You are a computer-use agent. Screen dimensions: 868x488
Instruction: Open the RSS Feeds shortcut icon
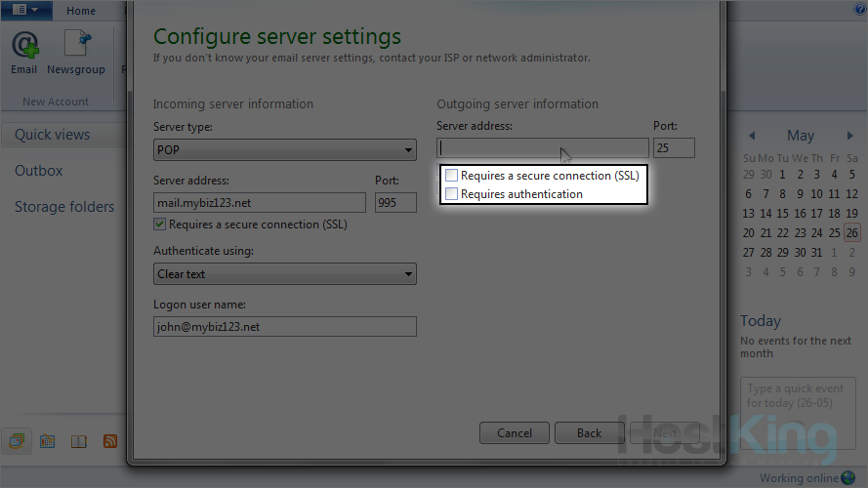click(x=110, y=441)
